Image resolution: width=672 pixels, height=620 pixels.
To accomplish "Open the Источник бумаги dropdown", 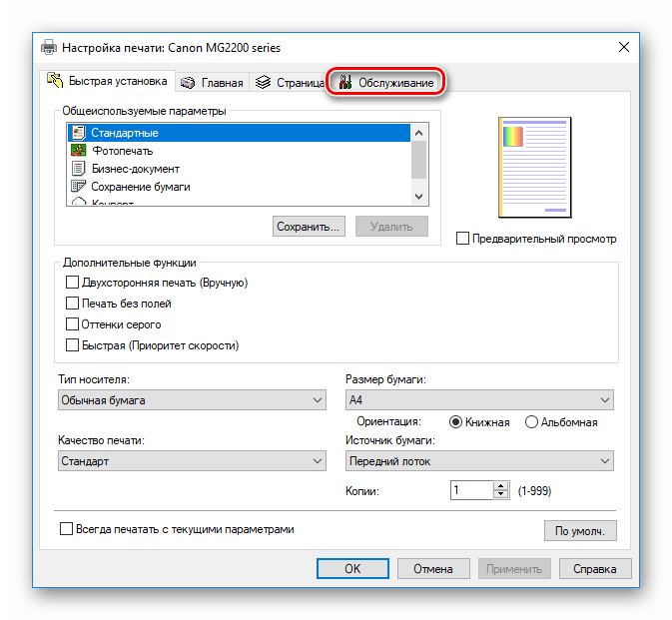I will (478, 461).
